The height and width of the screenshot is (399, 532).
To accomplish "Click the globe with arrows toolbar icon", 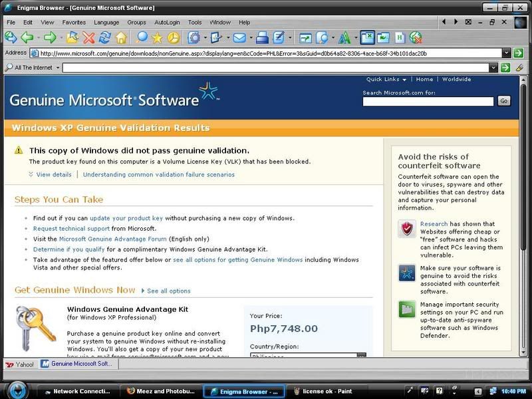I will click(x=11, y=38).
